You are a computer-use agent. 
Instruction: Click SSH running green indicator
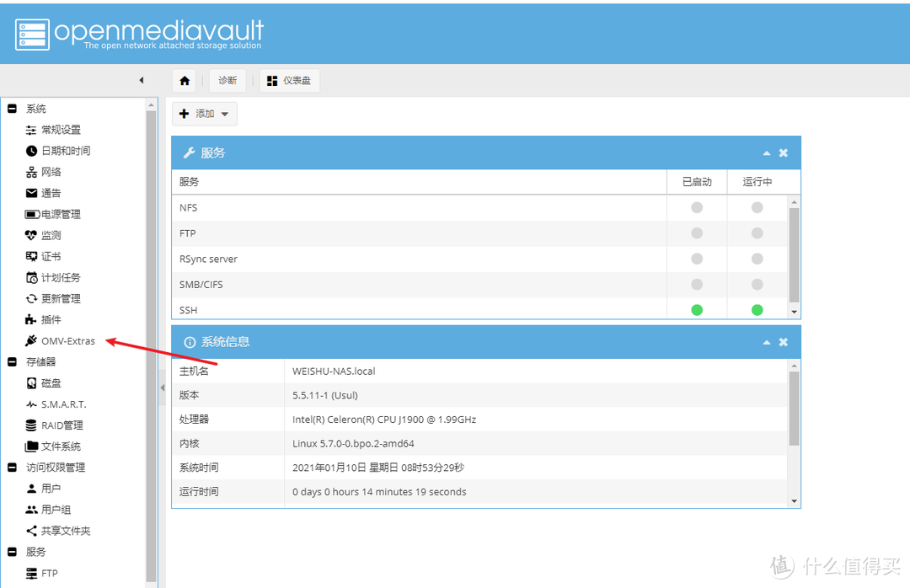pyautogui.click(x=757, y=310)
